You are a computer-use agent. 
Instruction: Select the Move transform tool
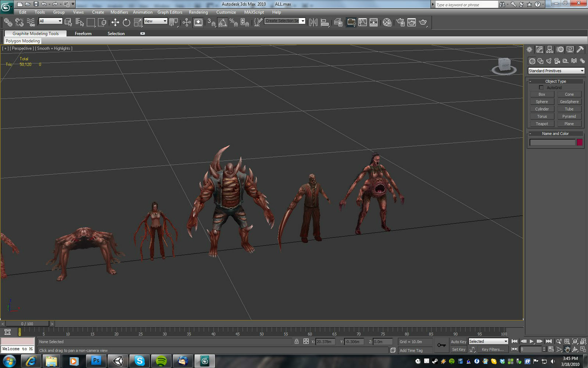(x=115, y=22)
